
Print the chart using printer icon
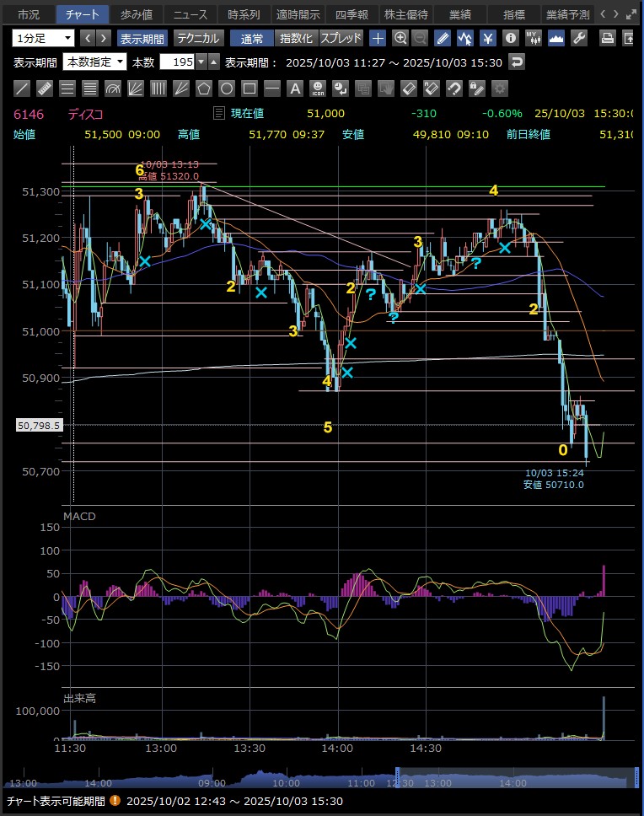click(607, 38)
